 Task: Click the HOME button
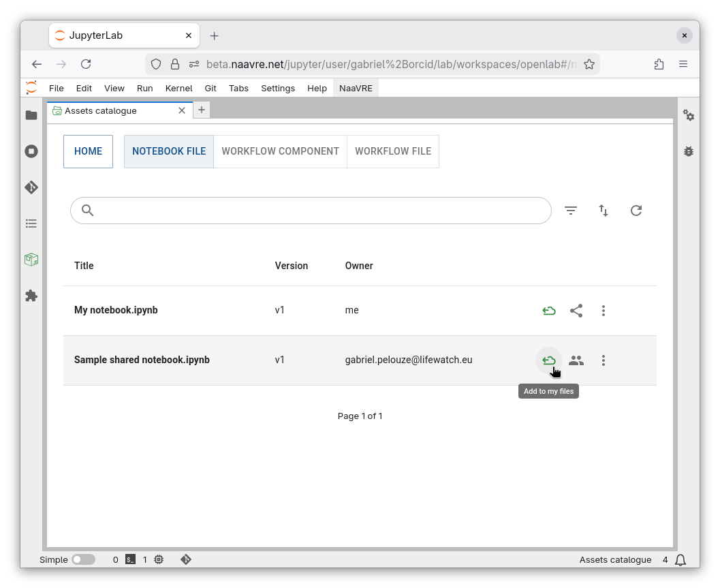point(88,151)
